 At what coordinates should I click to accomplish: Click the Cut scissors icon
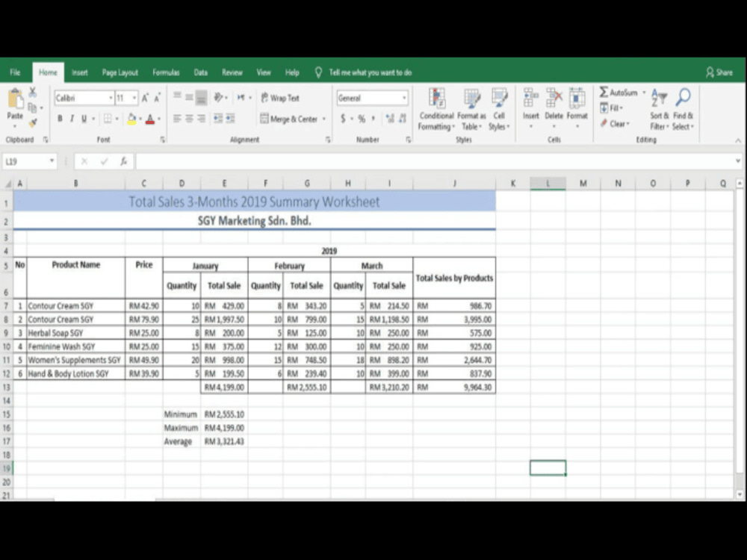pyautogui.click(x=32, y=91)
